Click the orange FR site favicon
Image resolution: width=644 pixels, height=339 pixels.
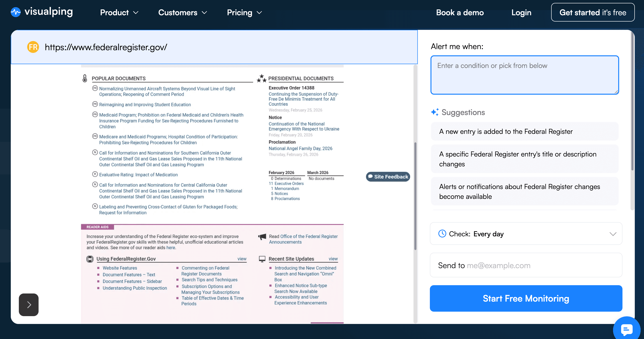(33, 47)
